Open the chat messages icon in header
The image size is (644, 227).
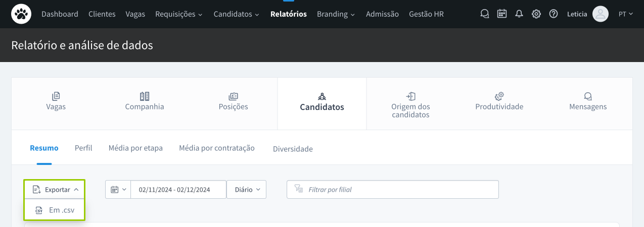coord(484,14)
